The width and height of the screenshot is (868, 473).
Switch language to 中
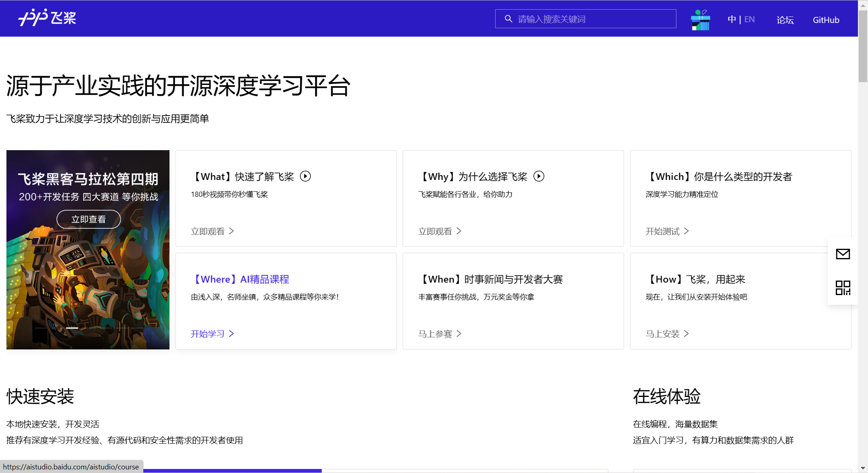[732, 19]
